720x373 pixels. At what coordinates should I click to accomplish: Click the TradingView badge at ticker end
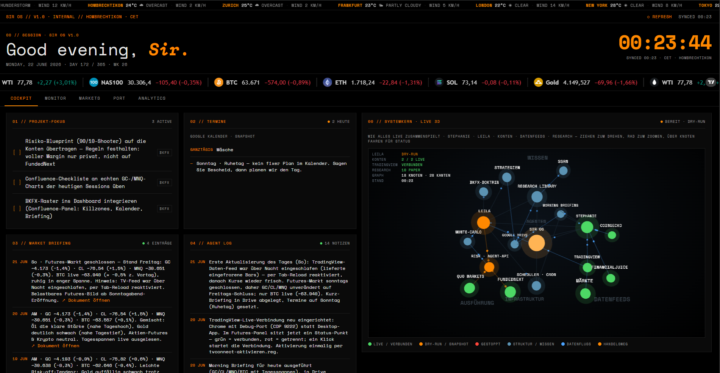pyautogui.click(x=711, y=83)
